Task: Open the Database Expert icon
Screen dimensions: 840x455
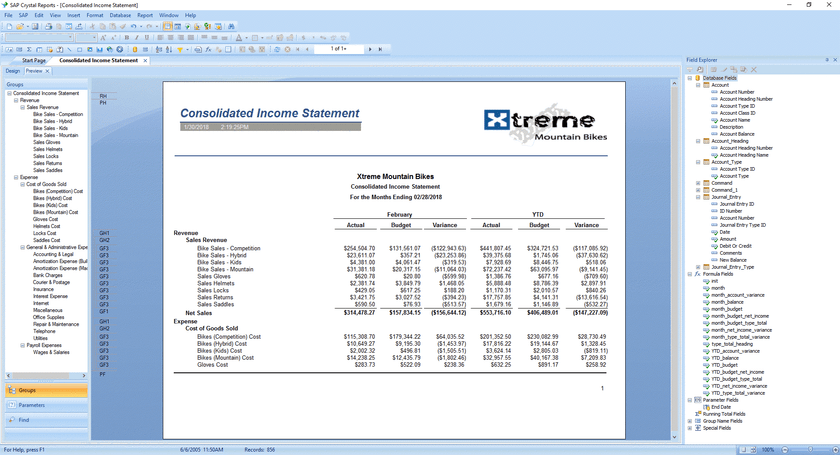Action: (134, 49)
